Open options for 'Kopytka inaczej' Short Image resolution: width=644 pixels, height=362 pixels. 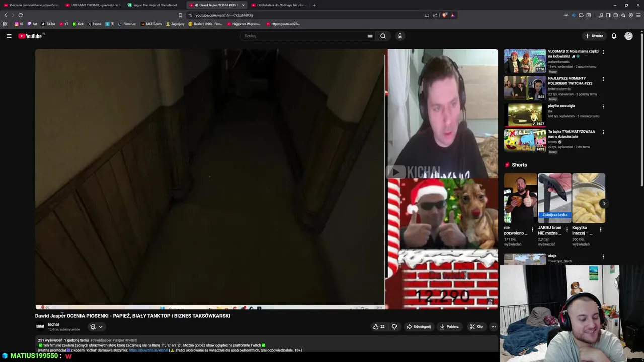click(601, 230)
